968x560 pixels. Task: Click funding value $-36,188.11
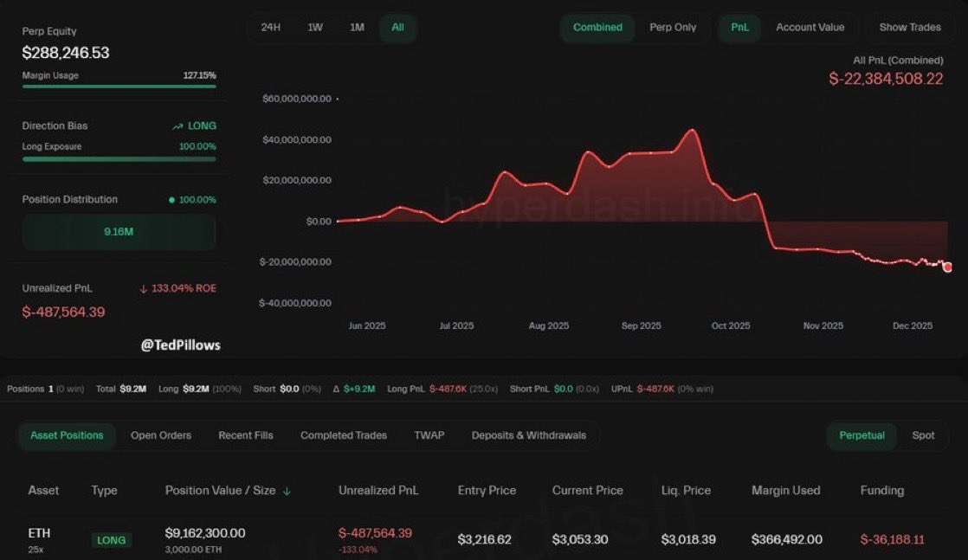tap(892, 539)
